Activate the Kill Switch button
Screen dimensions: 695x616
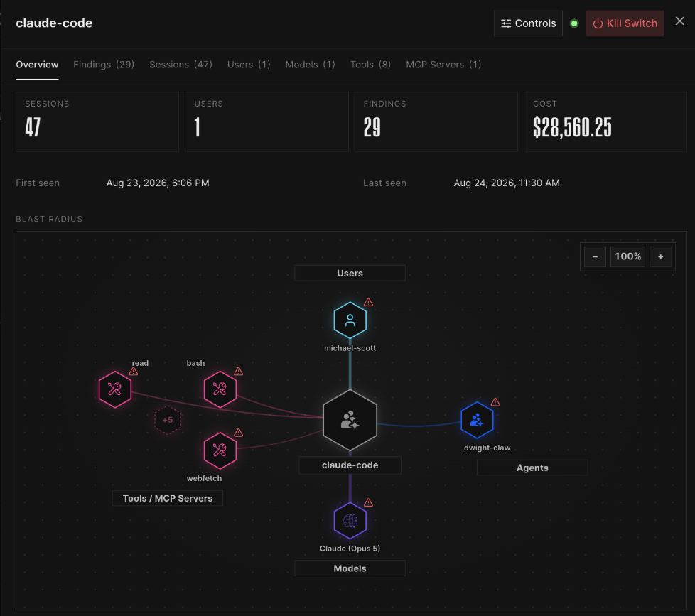click(x=625, y=23)
